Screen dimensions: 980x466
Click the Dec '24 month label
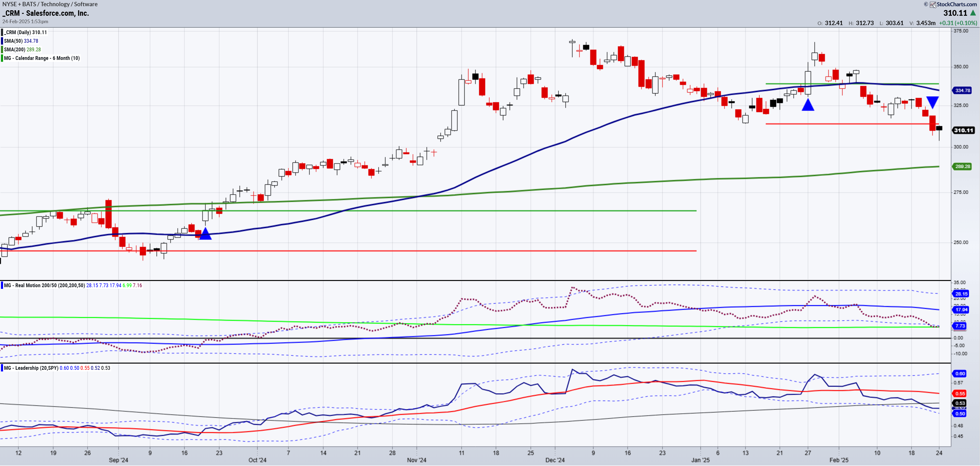(x=555, y=460)
